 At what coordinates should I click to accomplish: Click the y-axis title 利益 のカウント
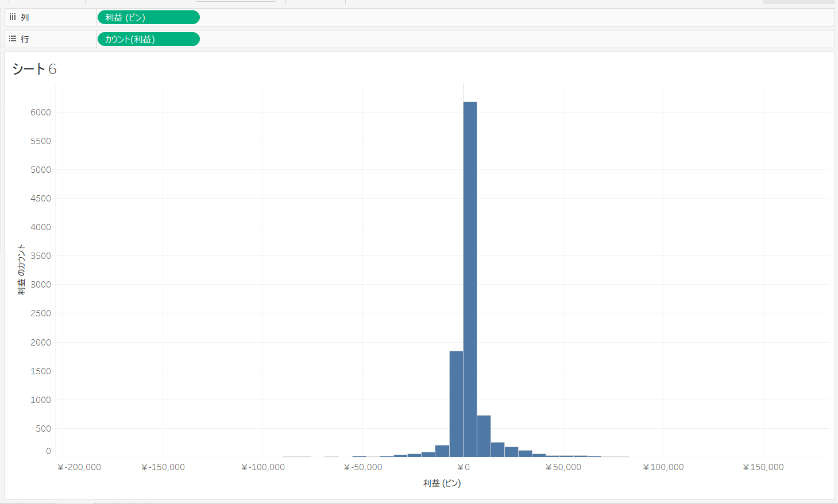pyautogui.click(x=21, y=270)
